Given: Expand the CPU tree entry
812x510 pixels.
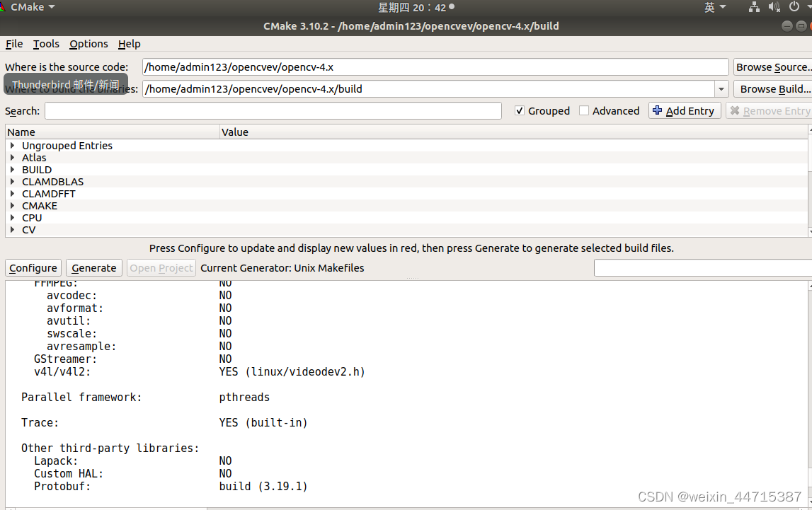Looking at the screenshot, I should coord(12,217).
